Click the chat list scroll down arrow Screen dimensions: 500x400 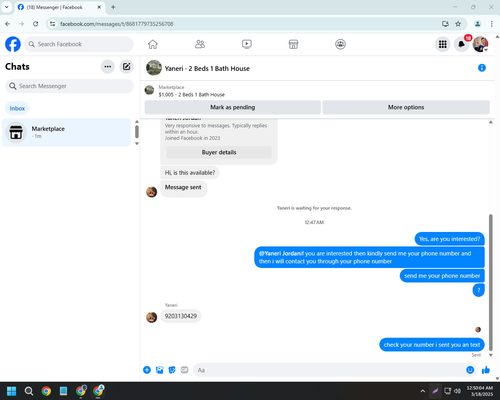pos(137,144)
